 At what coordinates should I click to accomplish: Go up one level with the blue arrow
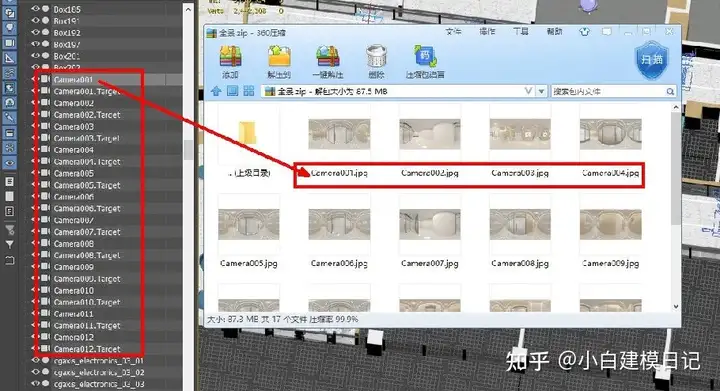click(x=216, y=91)
